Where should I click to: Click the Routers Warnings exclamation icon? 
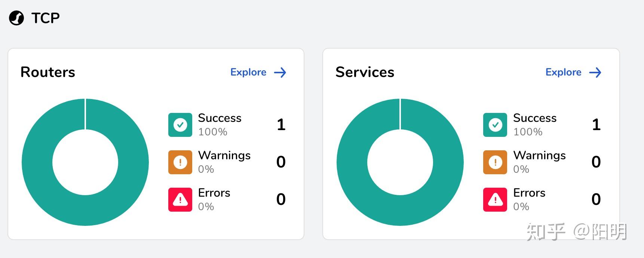pos(180,162)
